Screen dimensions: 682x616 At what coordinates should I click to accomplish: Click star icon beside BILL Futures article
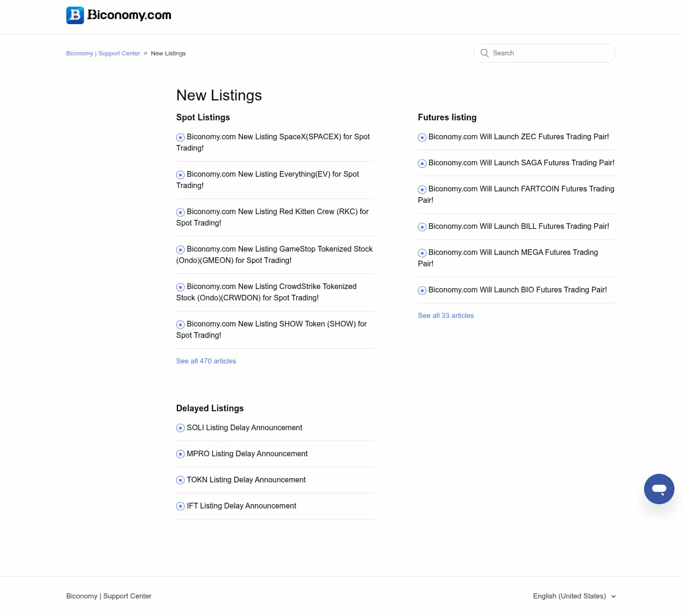click(422, 227)
